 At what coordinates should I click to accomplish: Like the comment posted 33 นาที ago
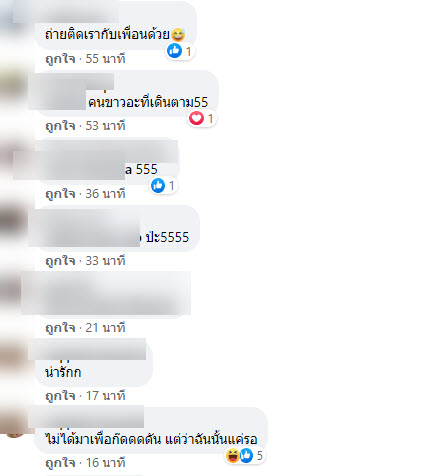point(60,261)
